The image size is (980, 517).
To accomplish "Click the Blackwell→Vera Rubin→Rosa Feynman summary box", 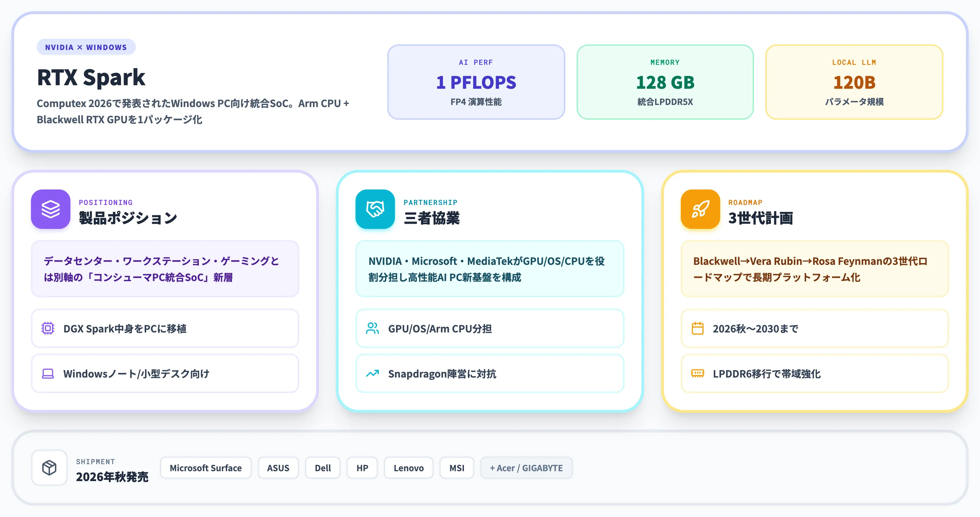I will pos(815,269).
